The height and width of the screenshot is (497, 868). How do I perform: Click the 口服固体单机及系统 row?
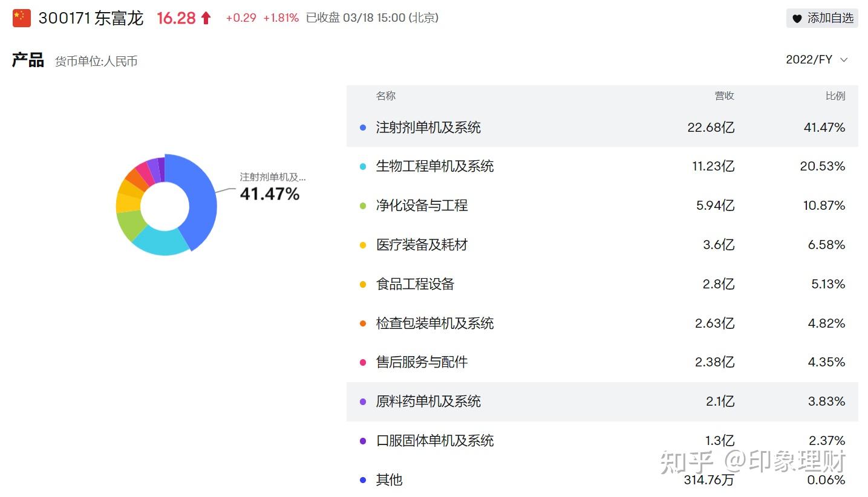(602, 441)
